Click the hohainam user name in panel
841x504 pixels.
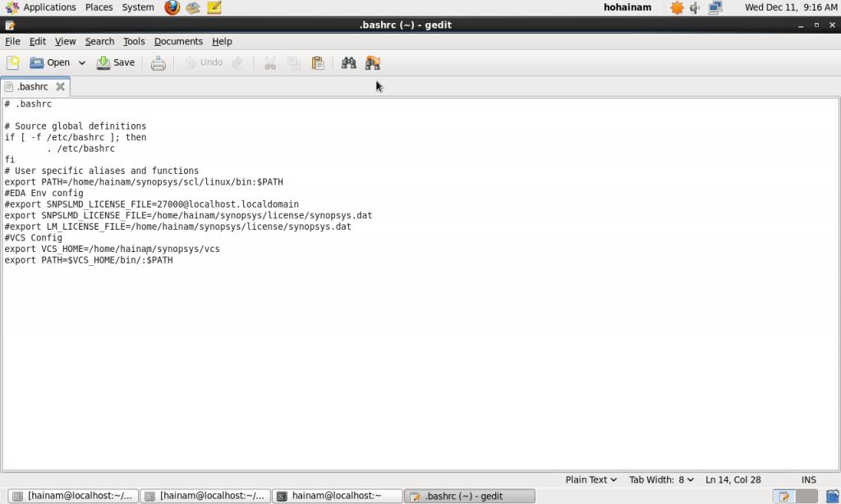tap(627, 7)
